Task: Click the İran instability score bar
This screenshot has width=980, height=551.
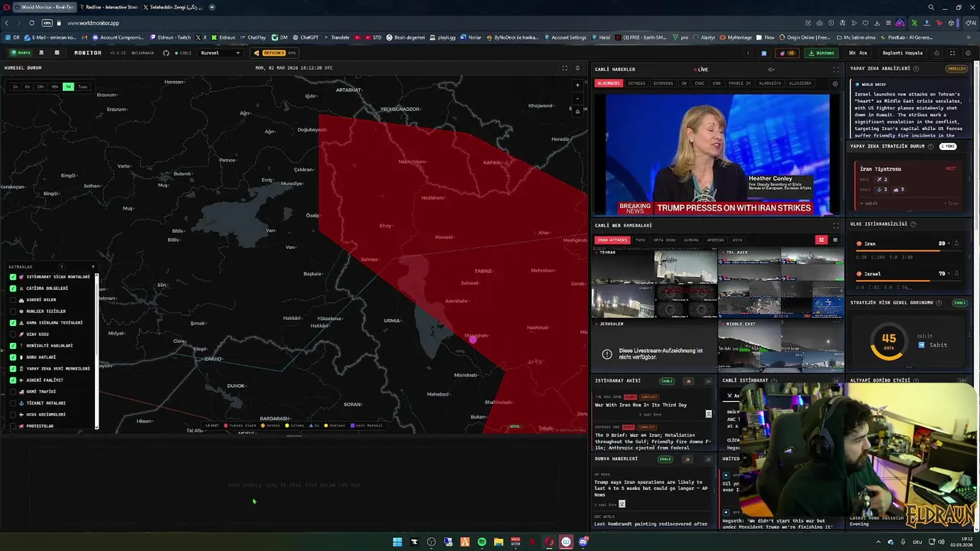Action: pyautogui.click(x=907, y=251)
